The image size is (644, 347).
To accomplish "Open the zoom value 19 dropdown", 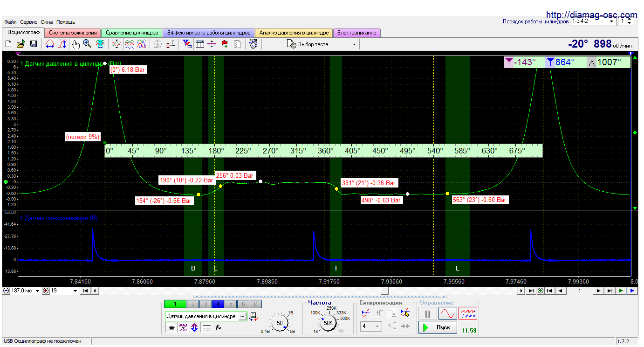I will (x=64, y=291).
